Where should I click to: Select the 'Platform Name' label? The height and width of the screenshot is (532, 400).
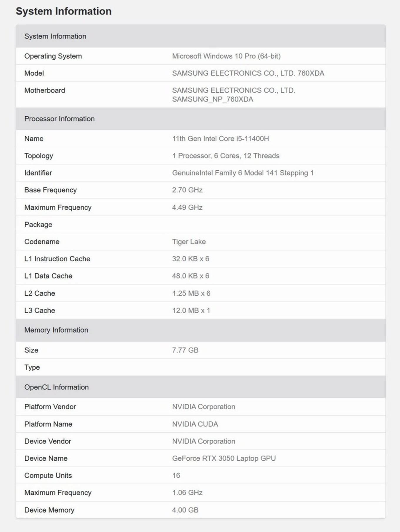[x=48, y=424]
